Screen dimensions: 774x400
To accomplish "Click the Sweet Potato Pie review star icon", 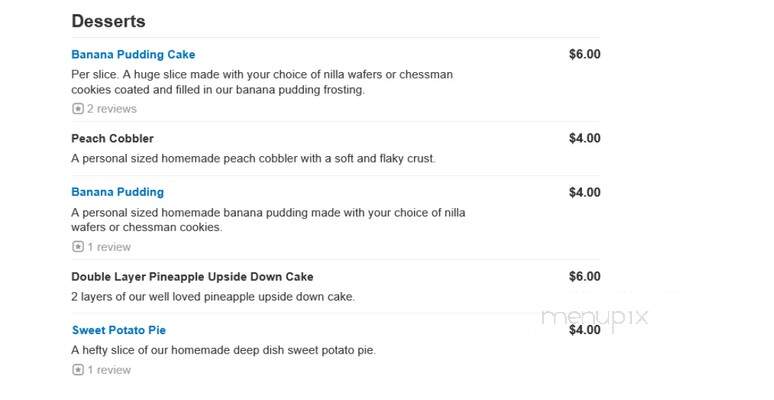I will 77,369.
